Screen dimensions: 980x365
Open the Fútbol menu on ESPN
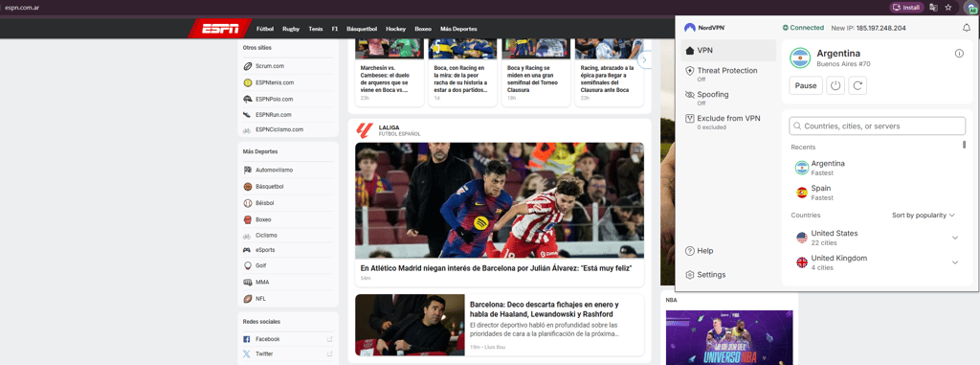(x=266, y=29)
